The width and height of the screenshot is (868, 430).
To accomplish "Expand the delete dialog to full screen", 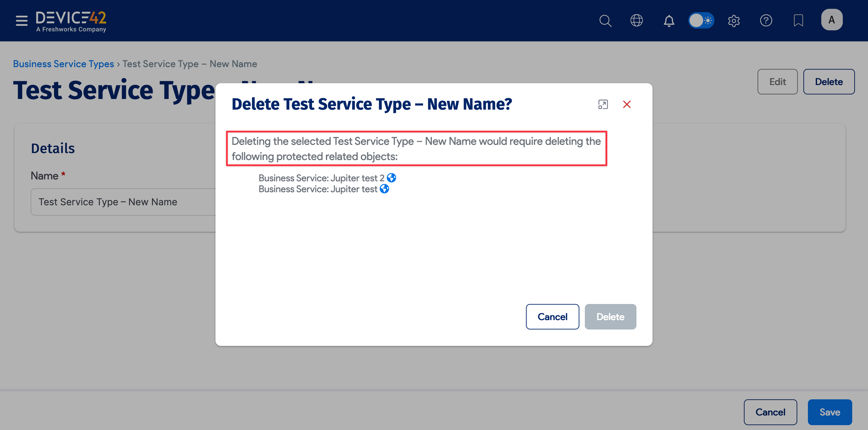I will [x=603, y=104].
